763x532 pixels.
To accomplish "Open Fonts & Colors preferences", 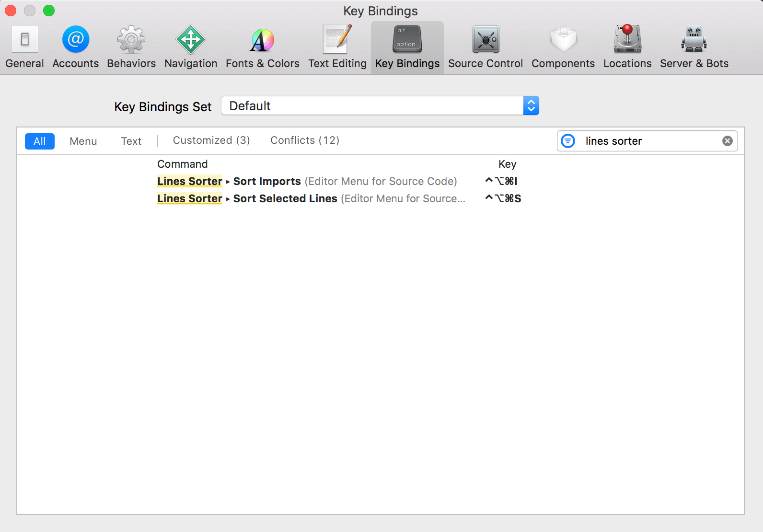I will (x=262, y=47).
